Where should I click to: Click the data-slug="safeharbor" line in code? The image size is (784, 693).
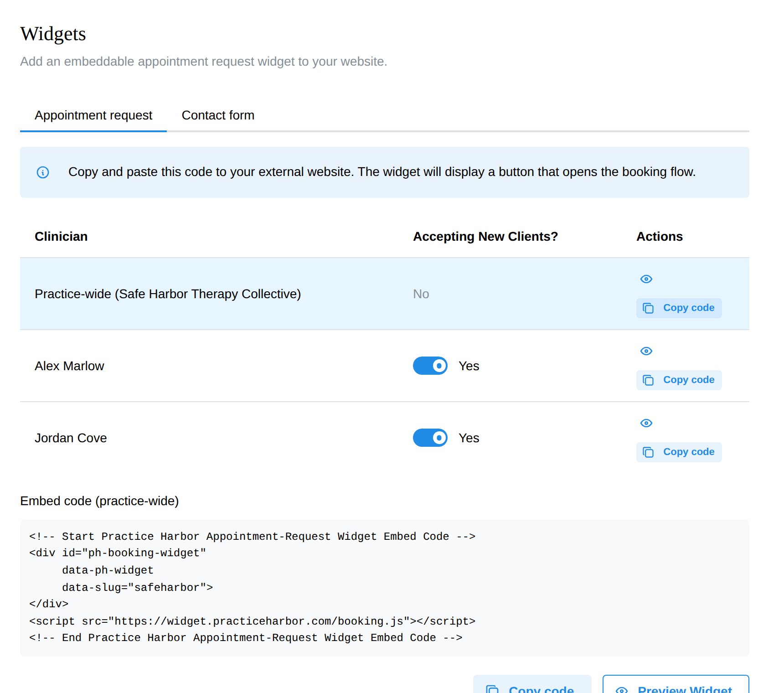tap(137, 587)
